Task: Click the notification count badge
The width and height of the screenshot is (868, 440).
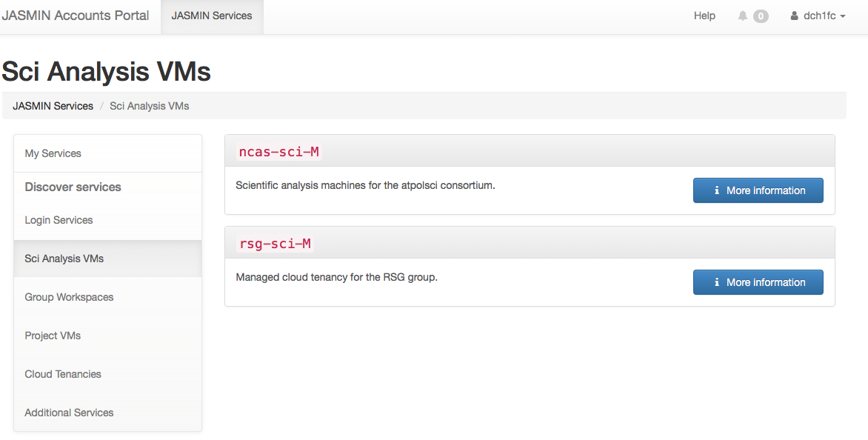Action: point(761,16)
